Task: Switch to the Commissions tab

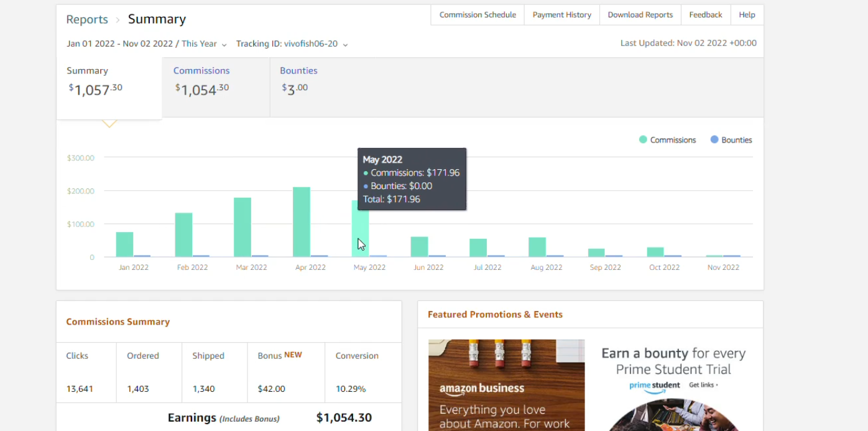Action: (216, 87)
